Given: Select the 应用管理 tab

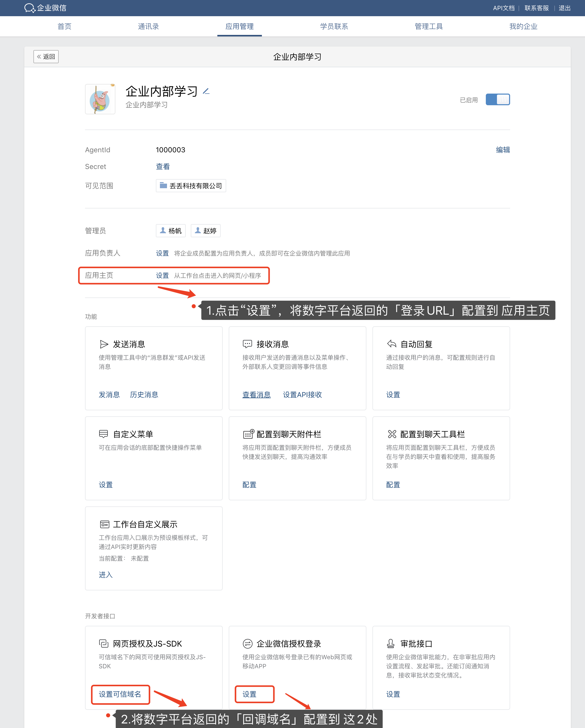Looking at the screenshot, I should coord(239,26).
